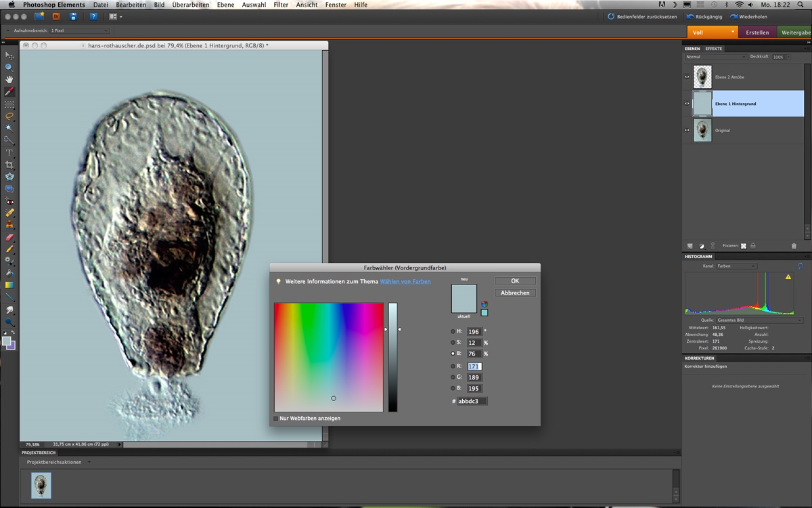Click the trash icon in layers panel
This screenshot has width=812, height=508.
point(794,246)
